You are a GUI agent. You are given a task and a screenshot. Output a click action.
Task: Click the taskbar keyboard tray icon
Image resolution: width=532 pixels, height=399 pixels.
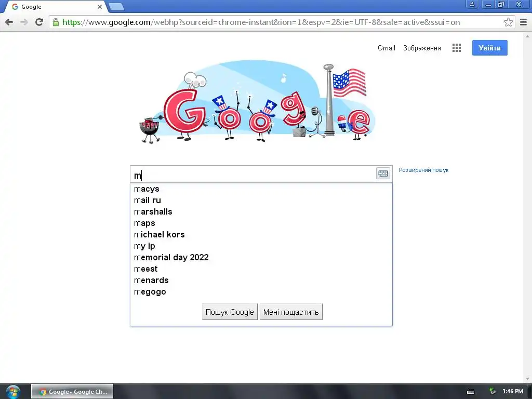pyautogui.click(x=471, y=392)
